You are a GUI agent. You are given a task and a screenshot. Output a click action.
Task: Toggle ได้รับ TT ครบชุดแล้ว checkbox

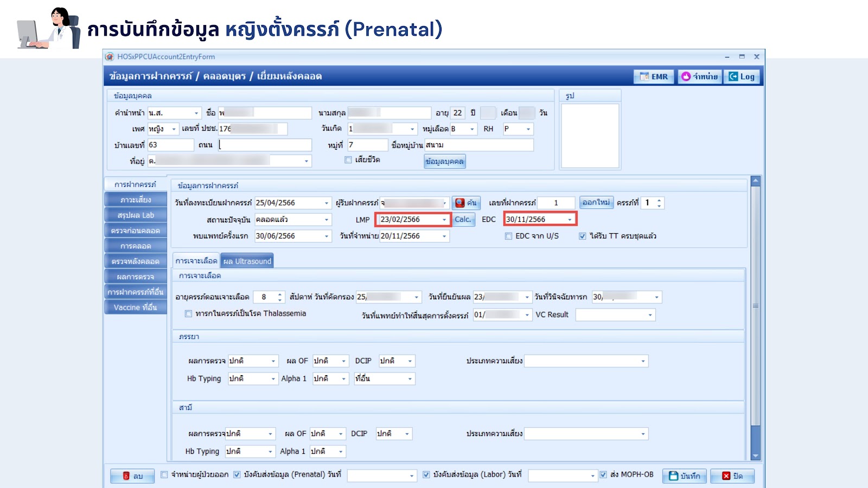[583, 236]
